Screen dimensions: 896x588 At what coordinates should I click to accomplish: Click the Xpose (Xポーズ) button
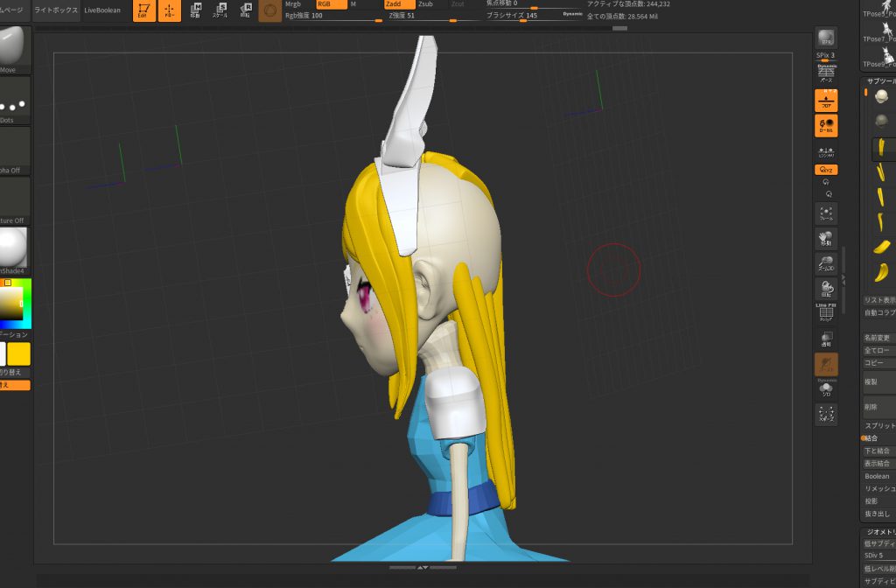(826, 414)
